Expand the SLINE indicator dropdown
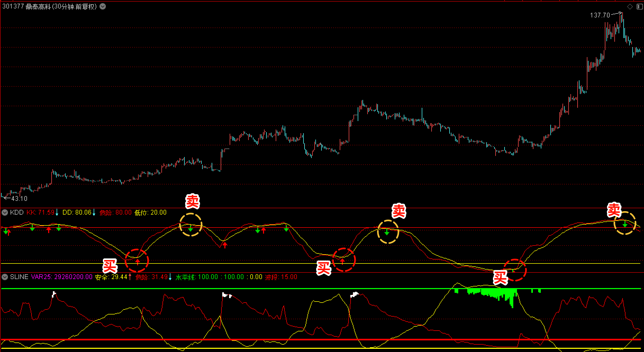The width and height of the screenshot is (644, 352). (x=5, y=277)
